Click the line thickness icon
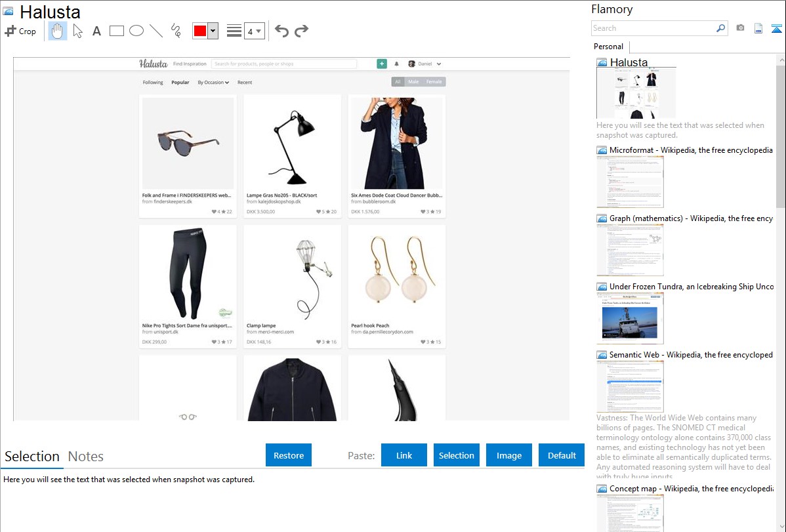The height and width of the screenshot is (532, 786). [234, 31]
